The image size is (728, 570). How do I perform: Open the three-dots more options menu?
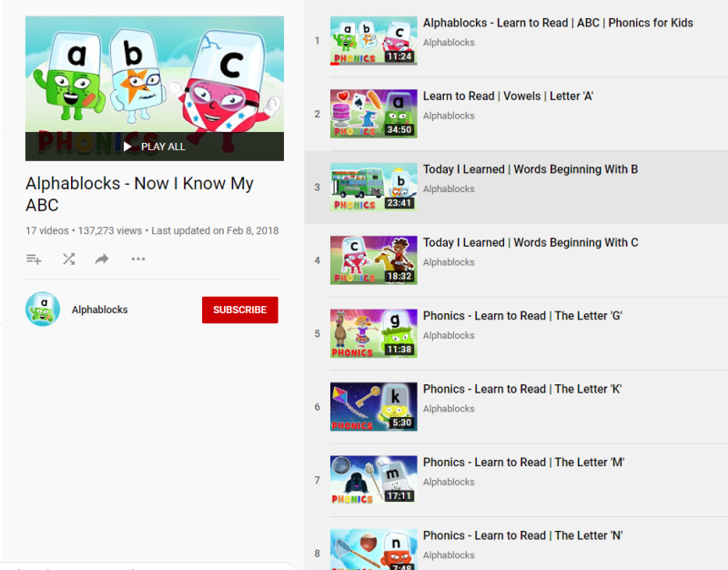click(x=138, y=259)
